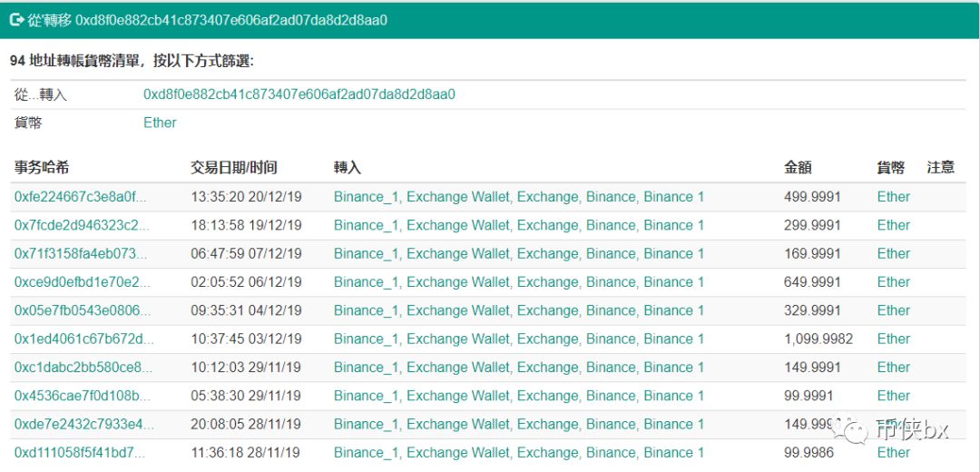Click the 從...轉入 filter label

pos(41,95)
